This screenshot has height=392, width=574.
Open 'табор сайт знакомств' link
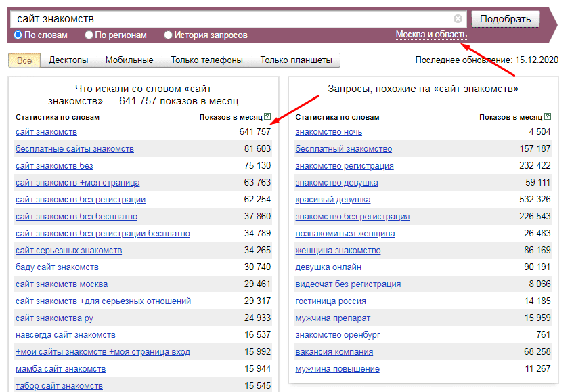pos(59,386)
